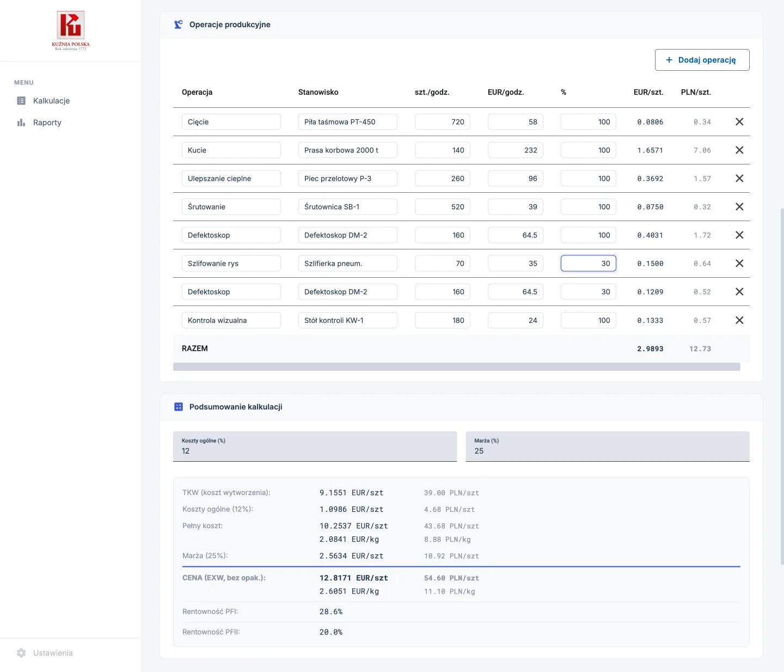
Task: Edit the Marża (%) field
Action: pos(608,447)
